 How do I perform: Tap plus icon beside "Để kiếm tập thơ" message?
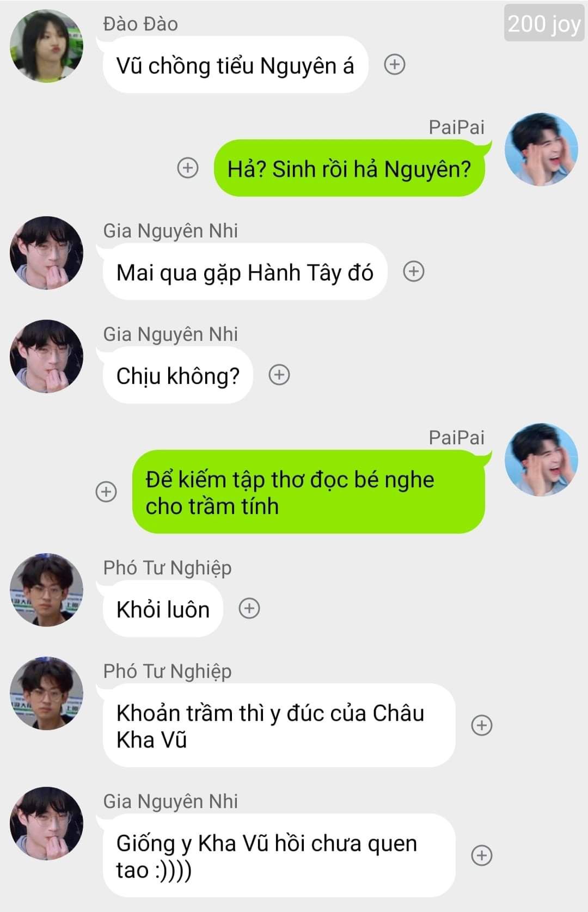[106, 492]
